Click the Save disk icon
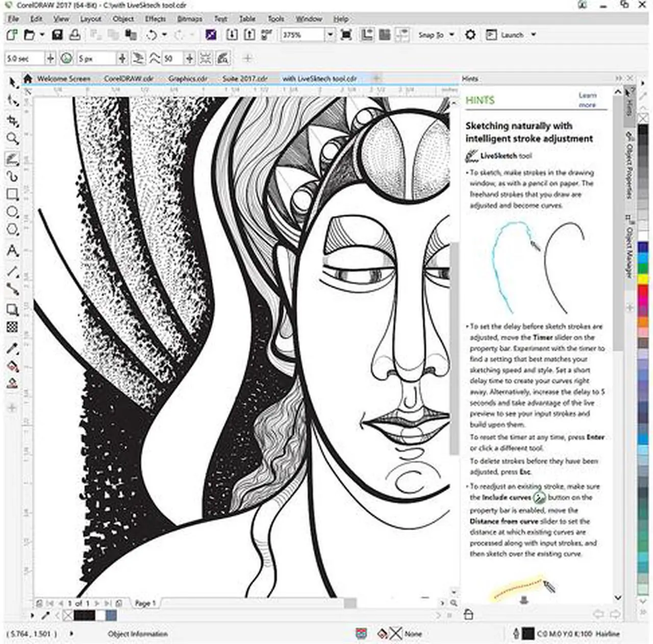Viewport: 653px width, 644px height. (57, 35)
